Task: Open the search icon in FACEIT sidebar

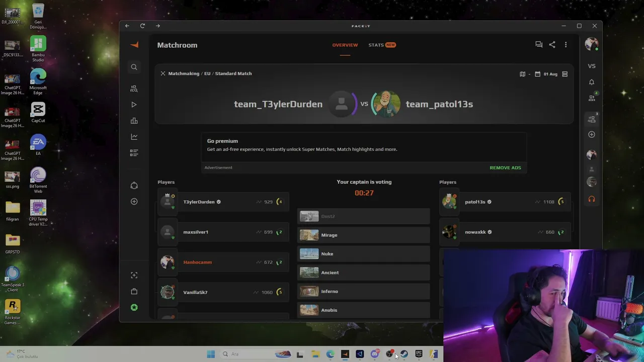Action: point(134,67)
